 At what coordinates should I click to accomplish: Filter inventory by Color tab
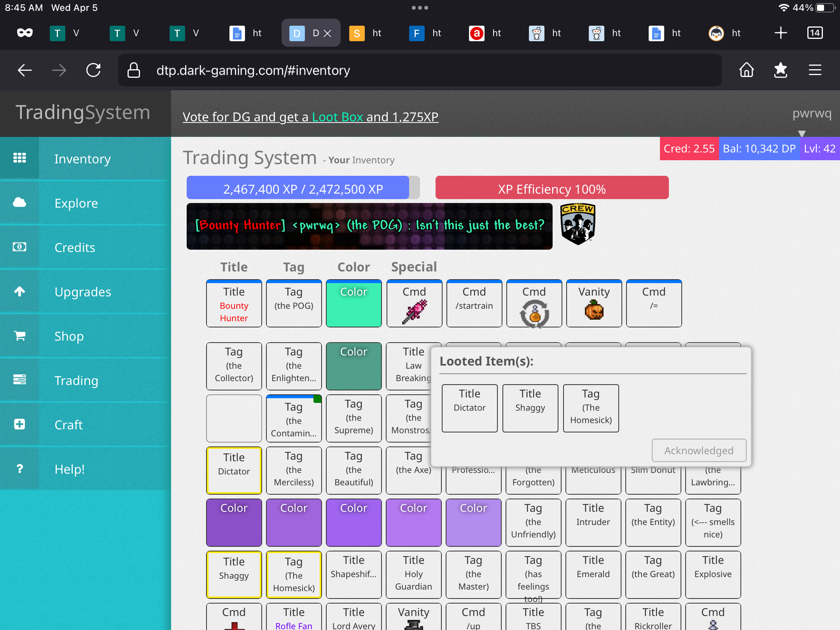353,267
